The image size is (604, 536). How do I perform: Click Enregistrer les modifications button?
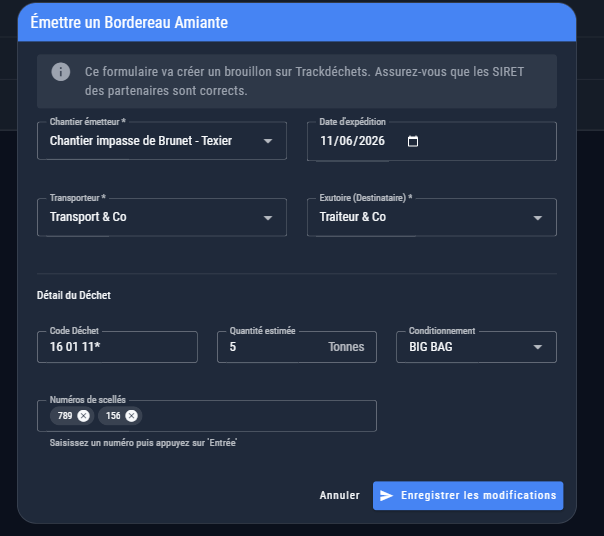(x=468, y=496)
